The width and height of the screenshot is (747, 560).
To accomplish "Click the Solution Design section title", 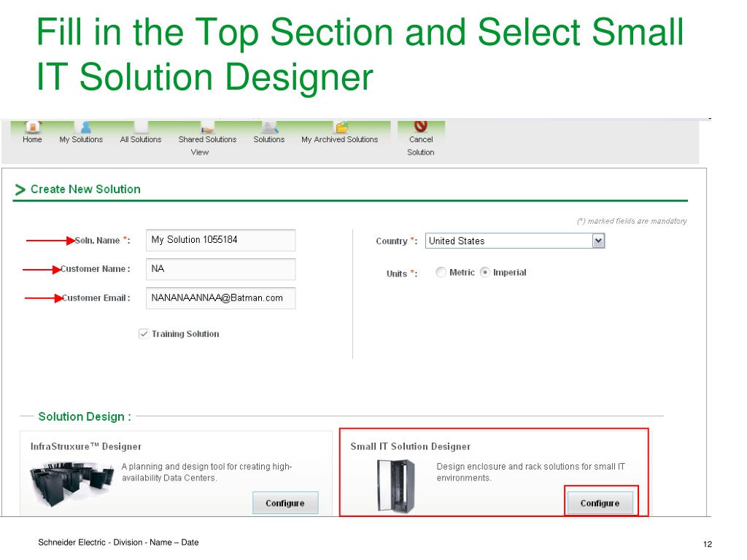I will [x=85, y=416].
